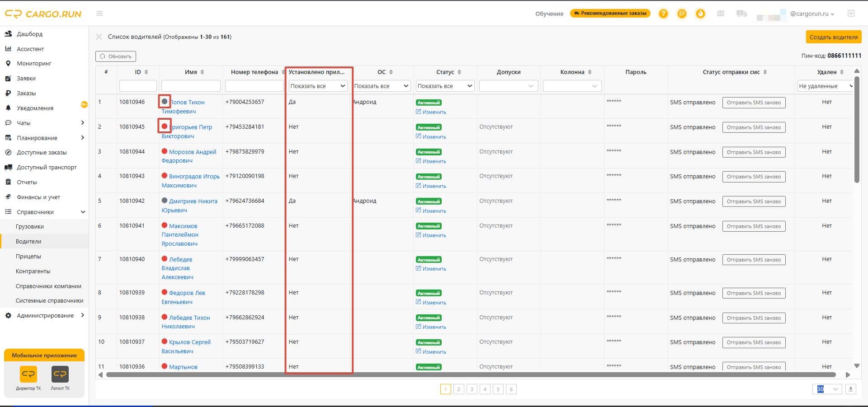The width and height of the screenshot is (868, 407).
Task: Open the Директор ТК mobile app icon
Action: tap(28, 374)
